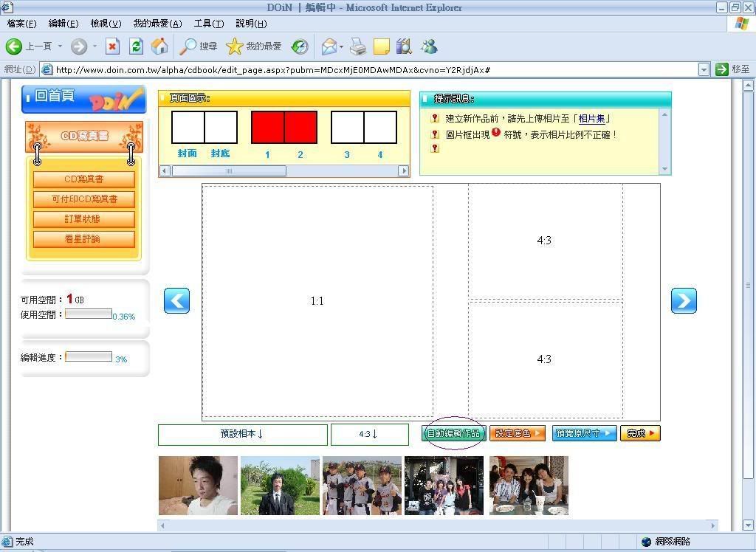Click the 1:1 photo frame placeholder
Screen dimensions: 756x552
tap(317, 301)
